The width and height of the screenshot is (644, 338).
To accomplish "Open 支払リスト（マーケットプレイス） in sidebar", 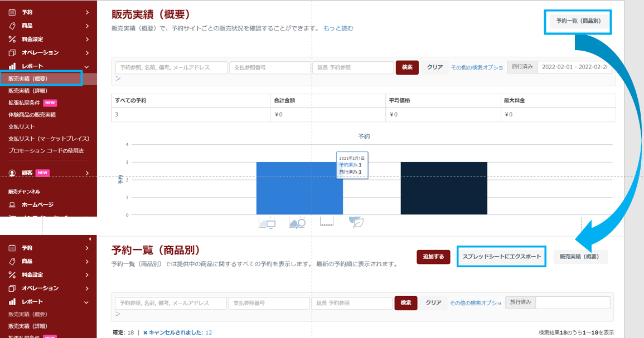I will (x=49, y=139).
